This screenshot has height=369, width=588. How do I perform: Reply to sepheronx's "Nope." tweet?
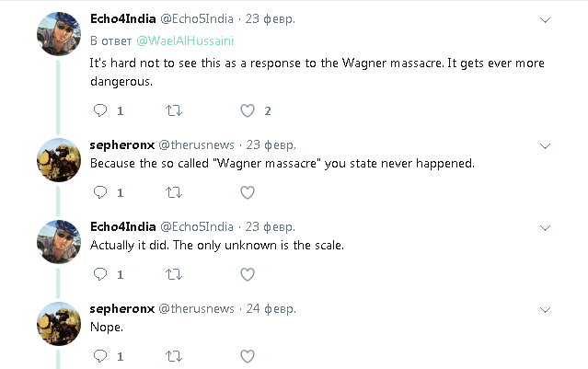(100, 356)
